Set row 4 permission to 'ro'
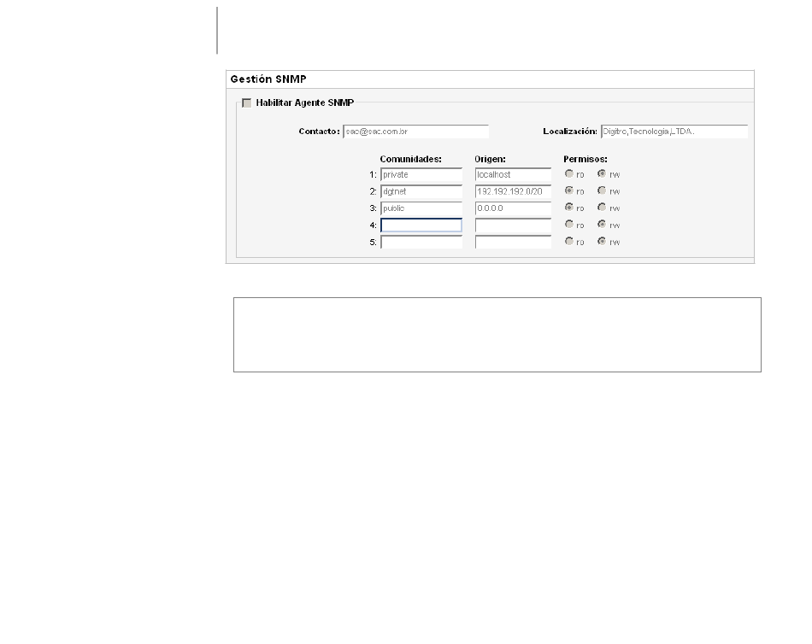 click(569, 225)
